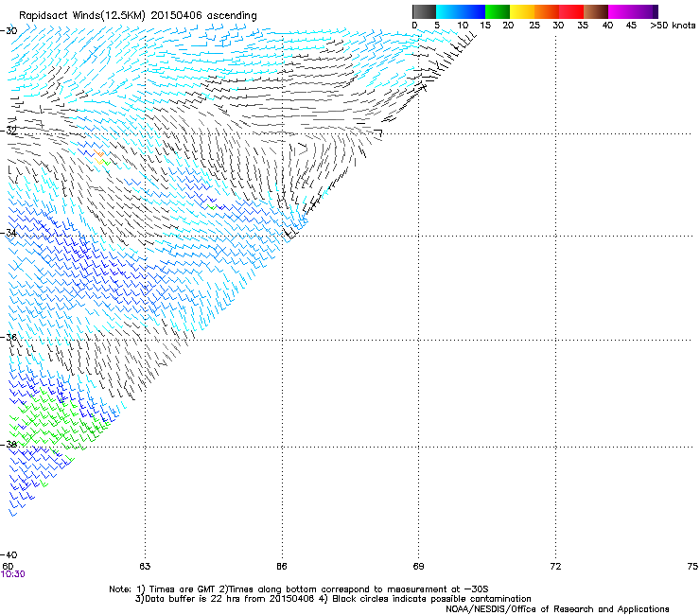Image resolution: width=700 pixels, height=615 pixels.
Task: Click the yellow 20-25 knots color swatch
Action: [x=522, y=11]
